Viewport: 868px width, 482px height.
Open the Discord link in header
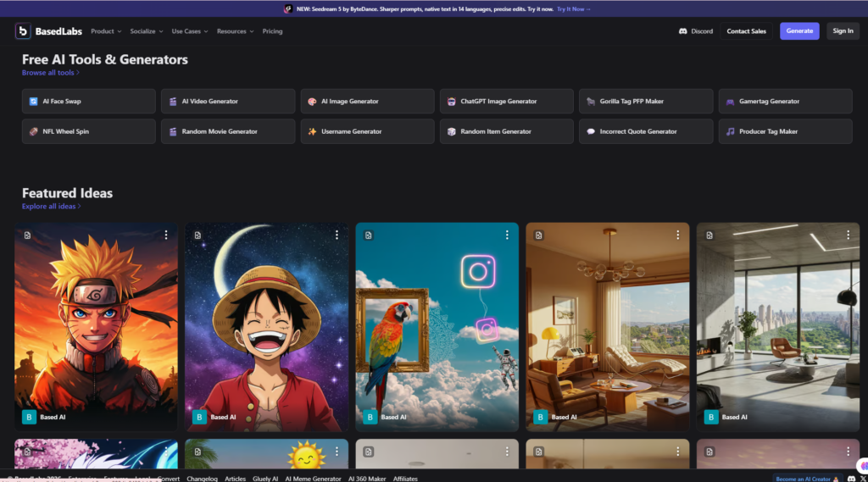[x=696, y=31]
